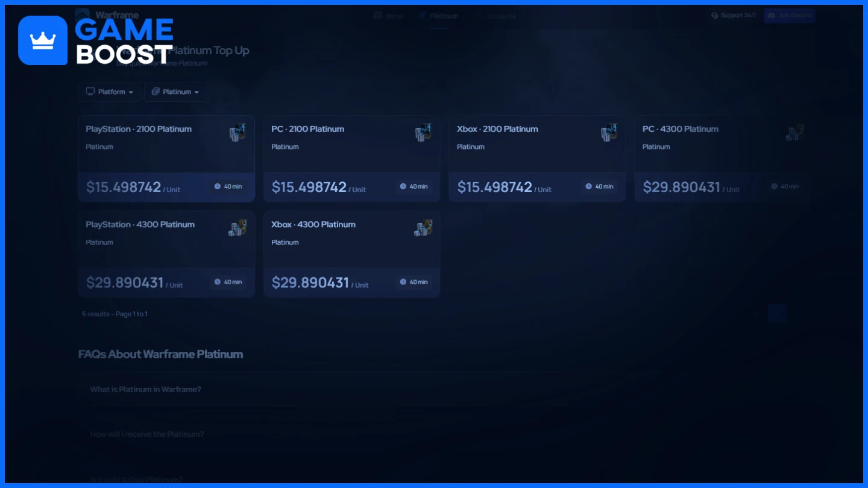Open the PC · 4300 Platinum offer title
Screen dimensions: 868x488
point(681,129)
